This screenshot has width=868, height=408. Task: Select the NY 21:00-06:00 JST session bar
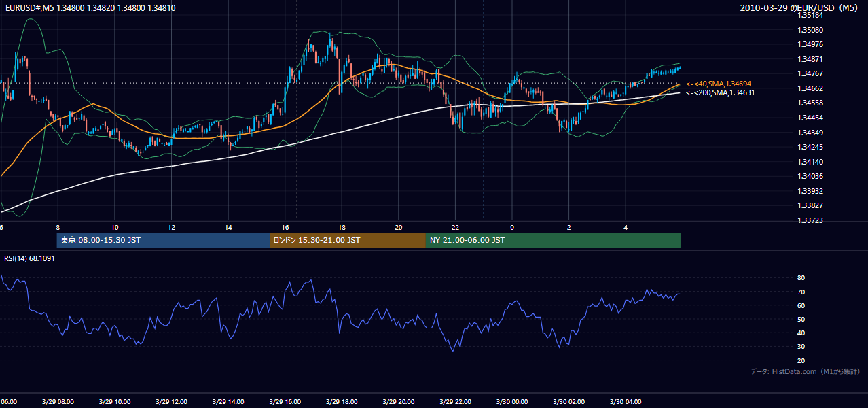(554, 240)
